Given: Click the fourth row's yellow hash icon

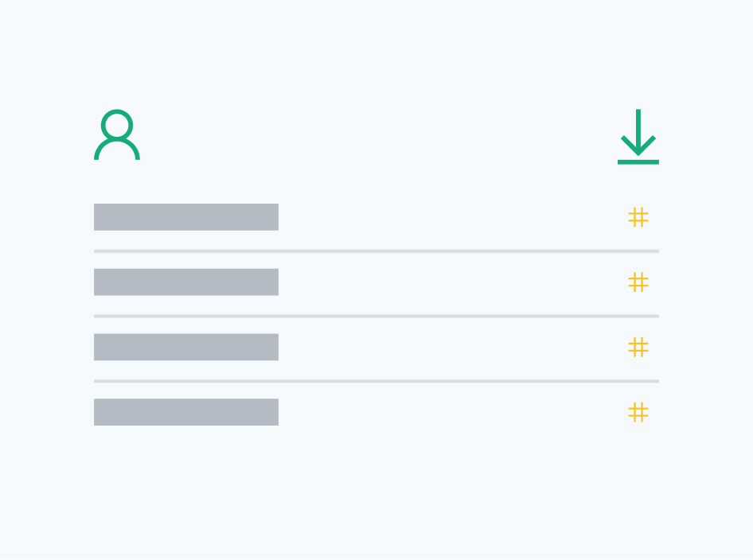Looking at the screenshot, I should click(638, 412).
